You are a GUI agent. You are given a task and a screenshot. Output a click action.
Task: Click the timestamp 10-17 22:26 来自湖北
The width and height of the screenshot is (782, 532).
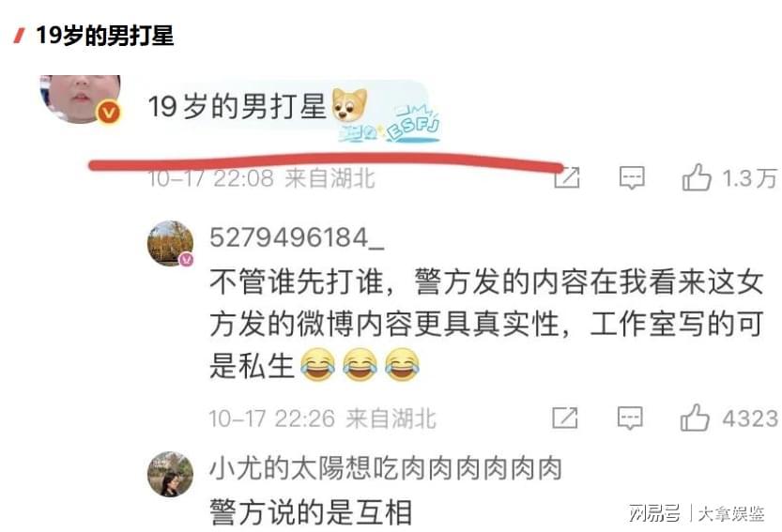[x=322, y=418]
